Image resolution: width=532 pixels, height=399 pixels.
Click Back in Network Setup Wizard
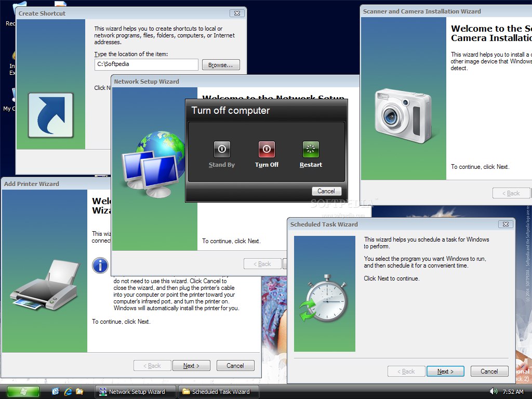(x=262, y=263)
